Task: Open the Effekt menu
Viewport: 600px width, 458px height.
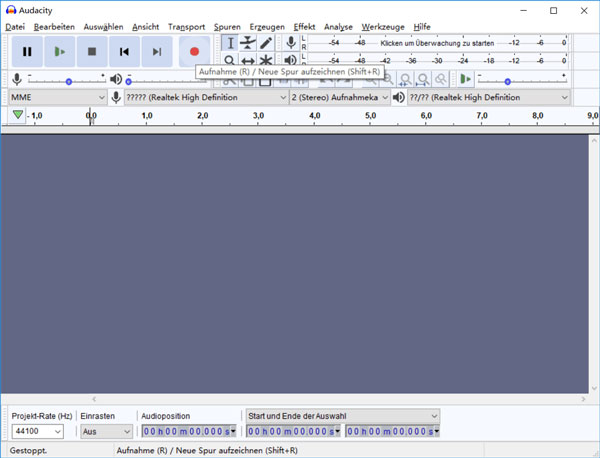Action: click(x=304, y=27)
